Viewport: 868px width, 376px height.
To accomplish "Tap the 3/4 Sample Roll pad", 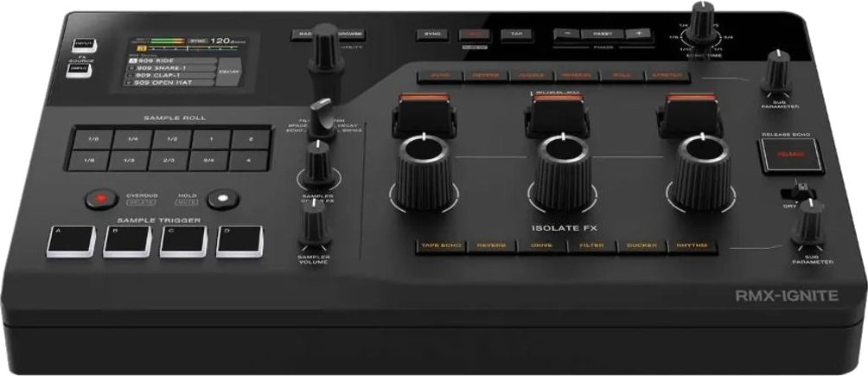I will [x=208, y=161].
